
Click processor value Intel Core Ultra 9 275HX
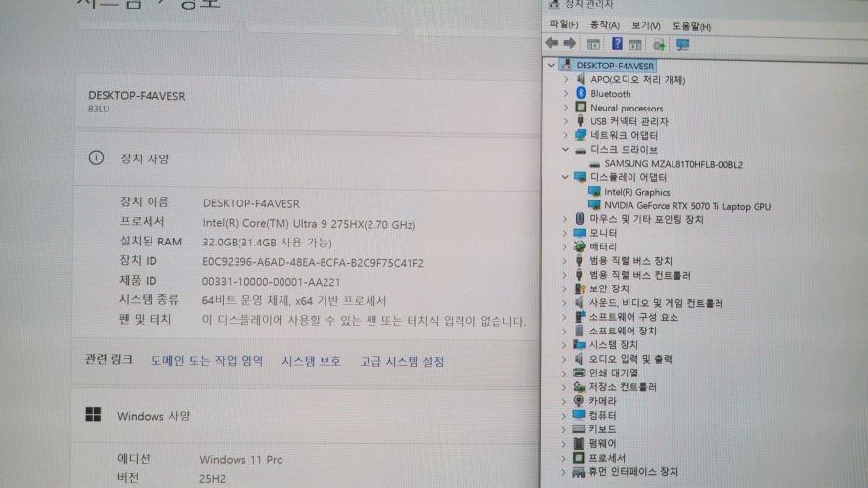309,224
